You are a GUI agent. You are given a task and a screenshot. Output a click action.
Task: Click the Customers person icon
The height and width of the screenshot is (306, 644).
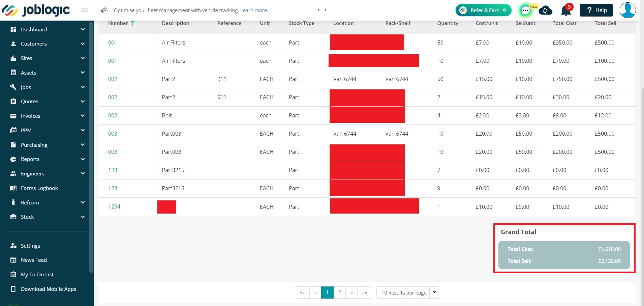point(13,44)
